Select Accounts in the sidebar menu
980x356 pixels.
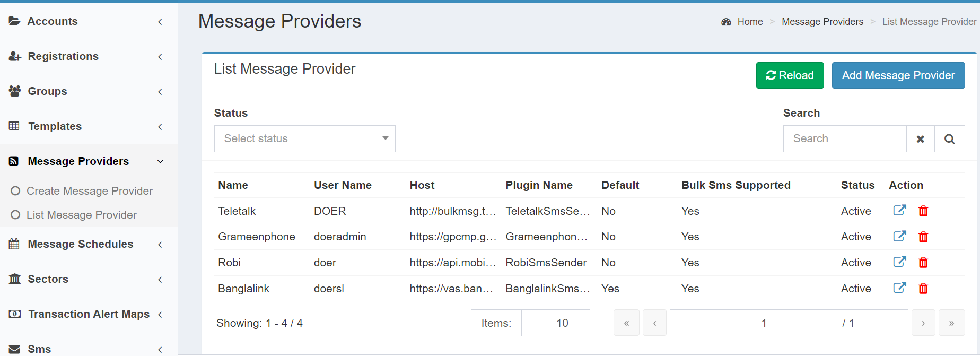click(52, 21)
